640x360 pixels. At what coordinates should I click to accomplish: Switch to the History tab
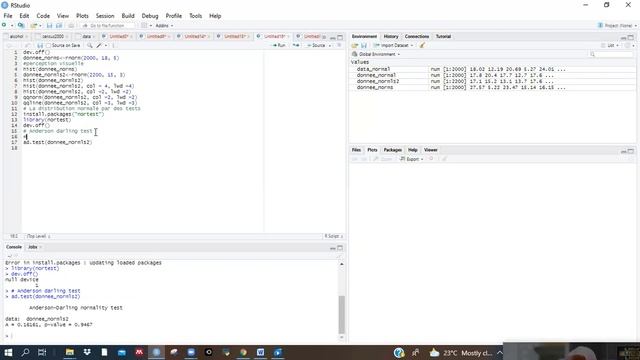pyautogui.click(x=391, y=36)
